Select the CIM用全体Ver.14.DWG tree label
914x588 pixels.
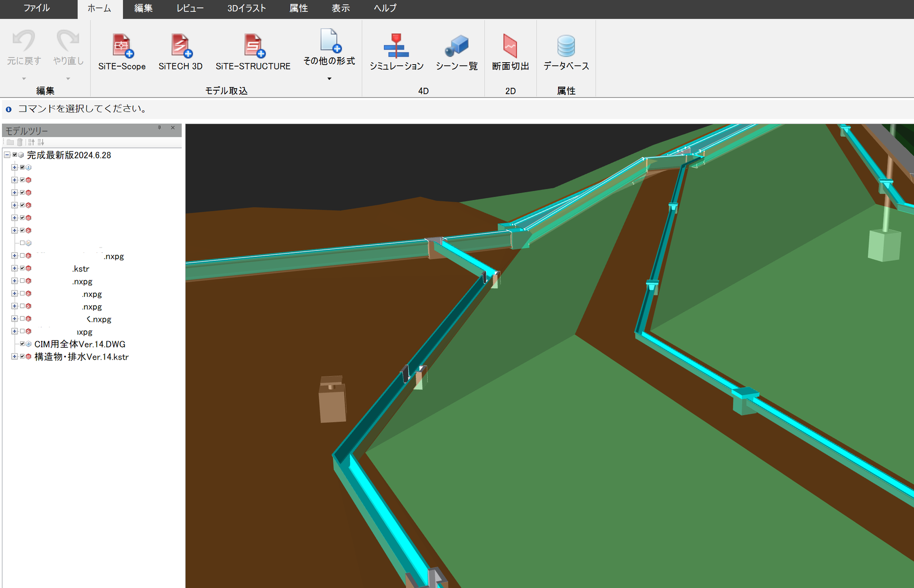(80, 344)
